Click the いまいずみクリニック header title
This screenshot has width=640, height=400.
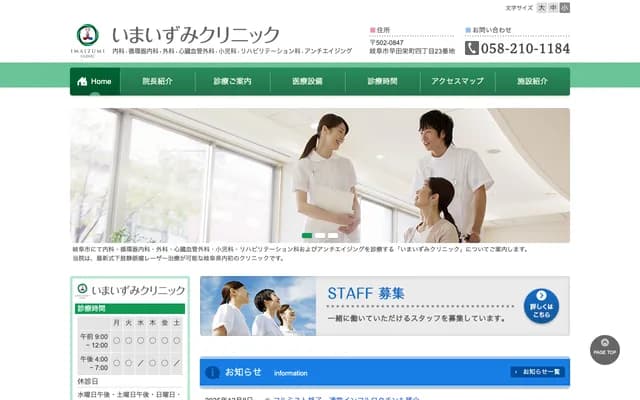coord(196,35)
